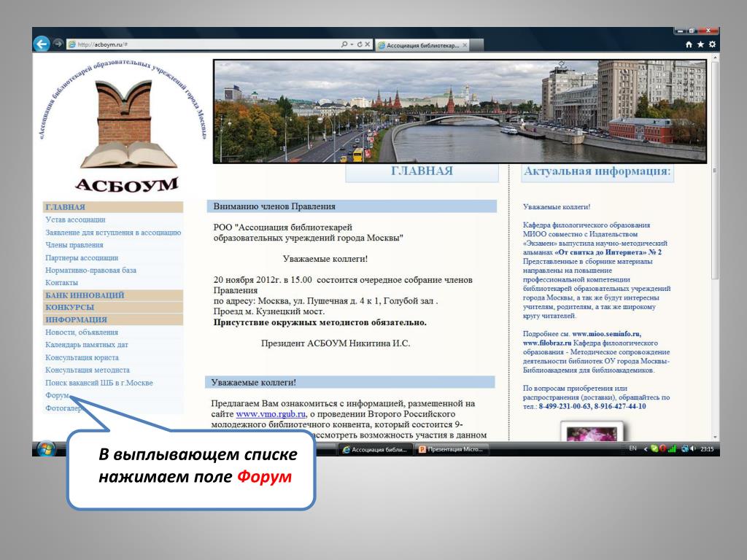Click the scrollbar down arrow

click(x=715, y=437)
